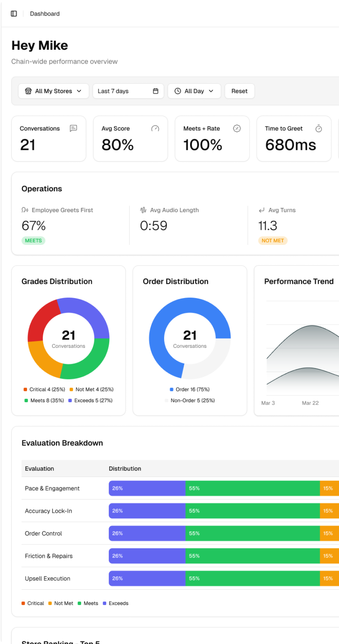
Task: Select the Friction & Repairs row label
Action: point(49,556)
